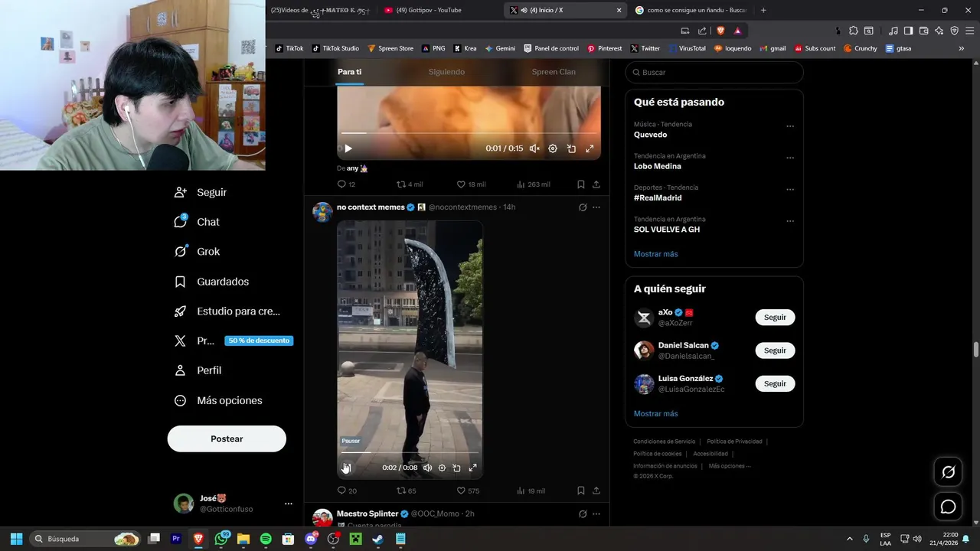This screenshot has width=980, height=551.
Task: Click the Buscar search field
Action: pos(714,72)
